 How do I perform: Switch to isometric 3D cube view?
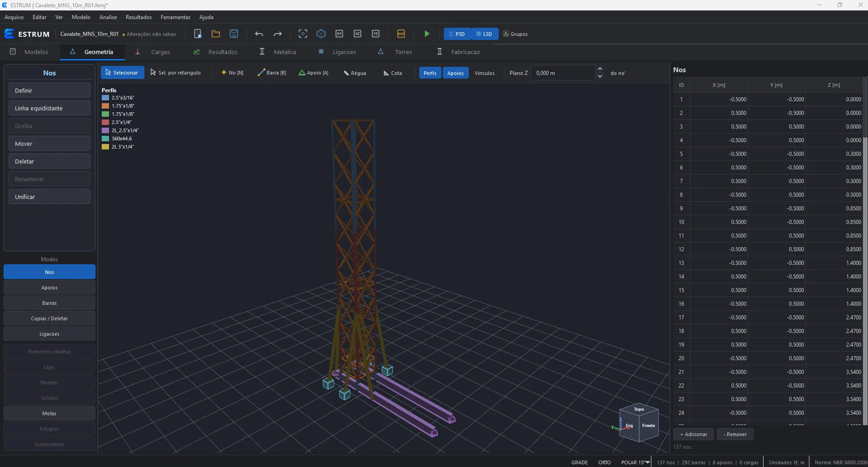tap(321, 34)
